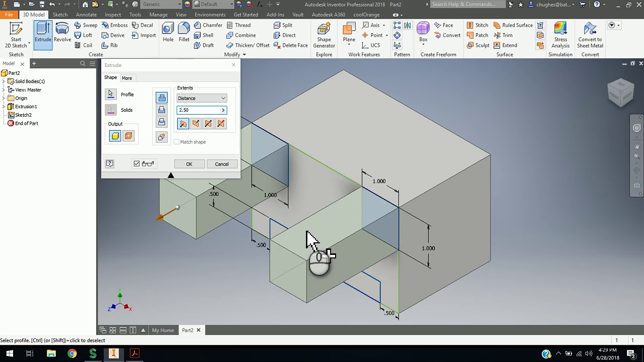Expand Solid Bodies(1) node
This screenshot has height=362, width=644.
tap(4, 81)
